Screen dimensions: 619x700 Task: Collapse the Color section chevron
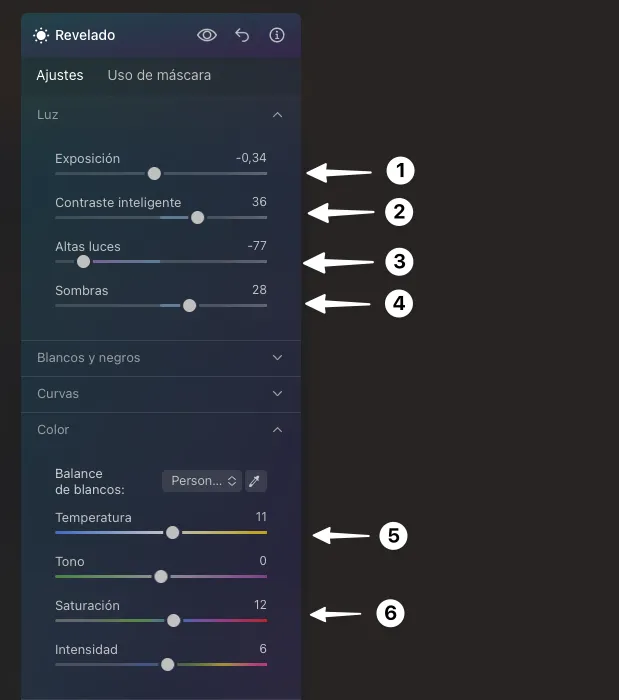[277, 429]
